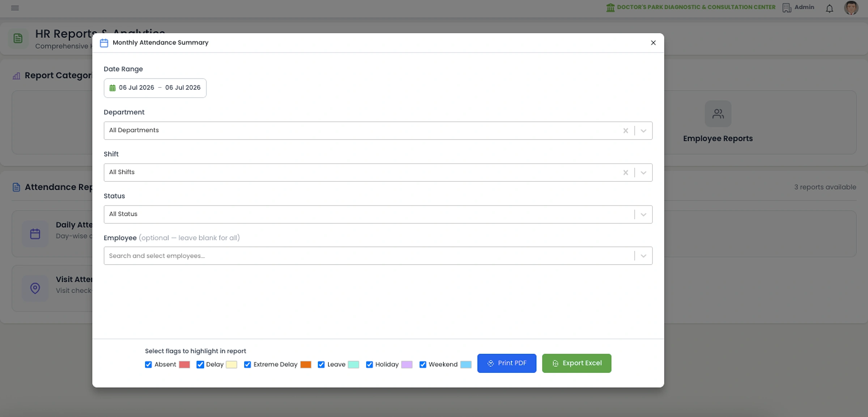
Task: Click the Employee Reports people icon
Action: [718, 114]
